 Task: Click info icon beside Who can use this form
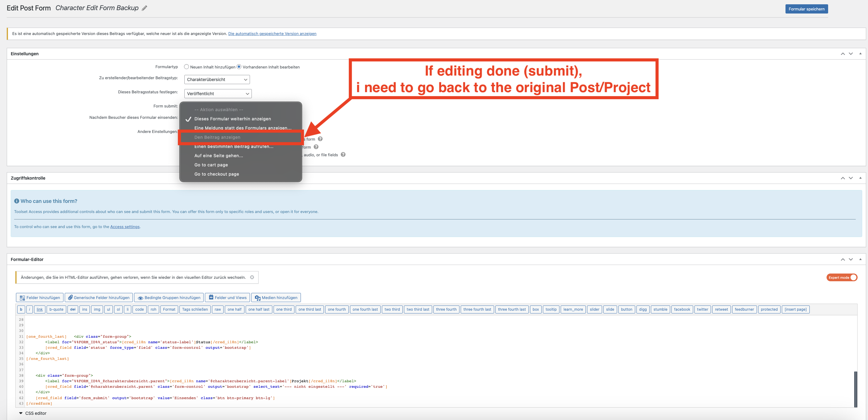[x=17, y=201]
